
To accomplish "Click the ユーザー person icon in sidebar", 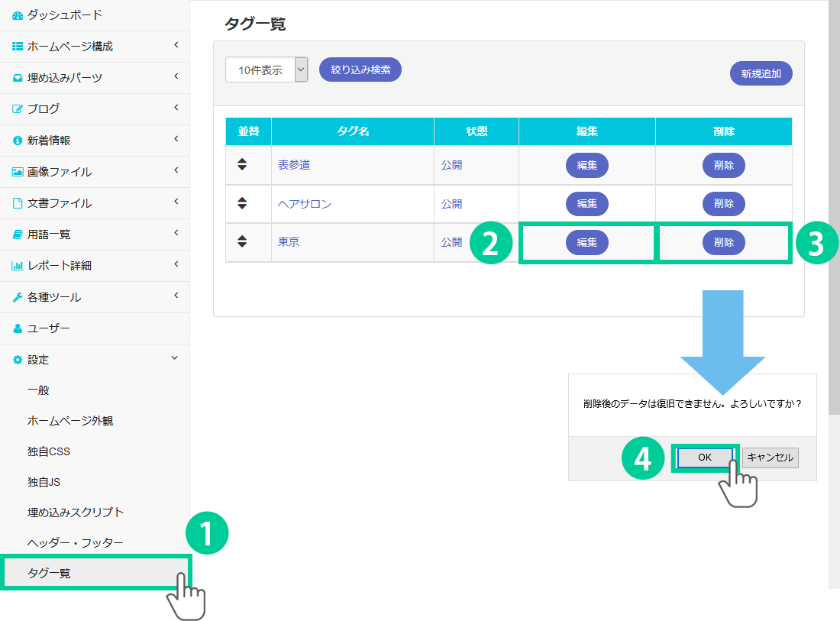I will (x=18, y=328).
